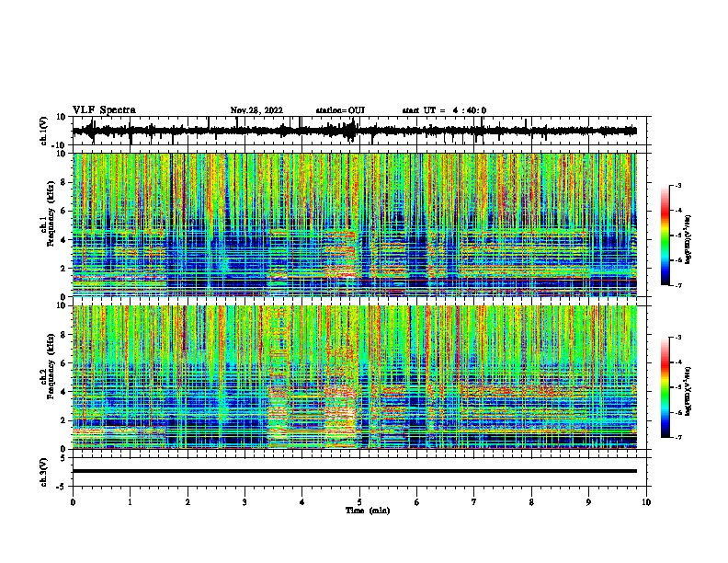Select the ch.2 colorbar log(PSD) label

(x=688, y=391)
